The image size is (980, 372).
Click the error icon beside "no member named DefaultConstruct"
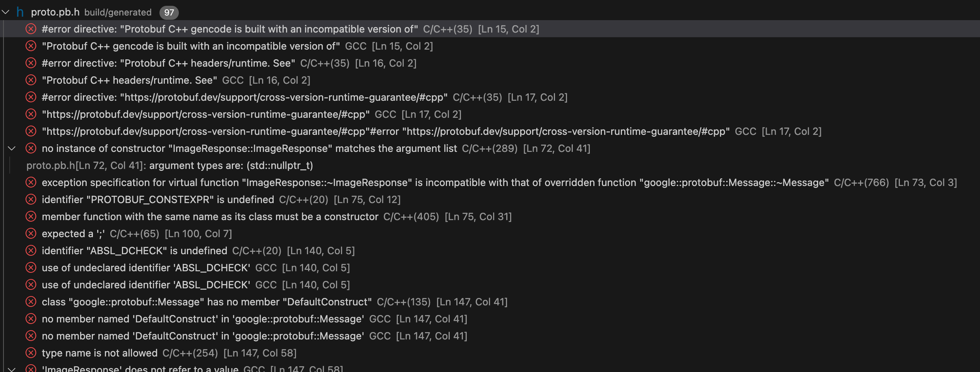pyautogui.click(x=31, y=319)
